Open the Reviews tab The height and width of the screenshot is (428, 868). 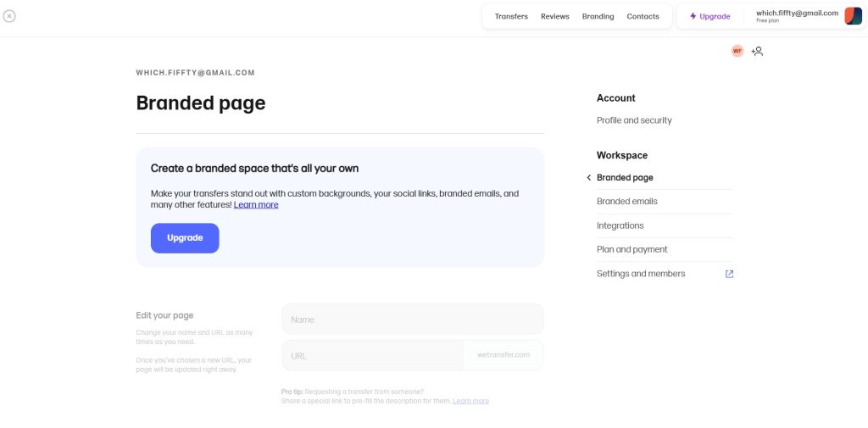554,17
